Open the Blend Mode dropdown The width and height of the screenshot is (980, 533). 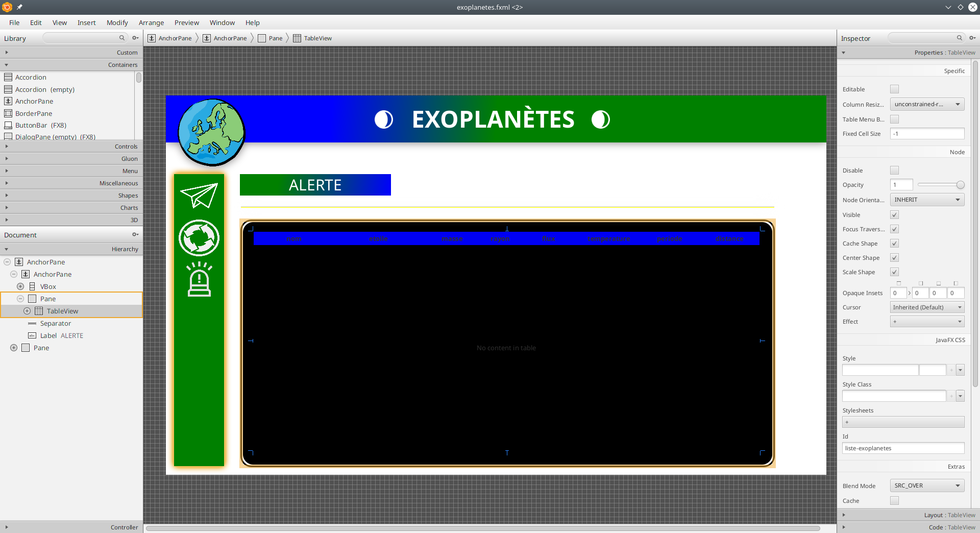pos(927,486)
